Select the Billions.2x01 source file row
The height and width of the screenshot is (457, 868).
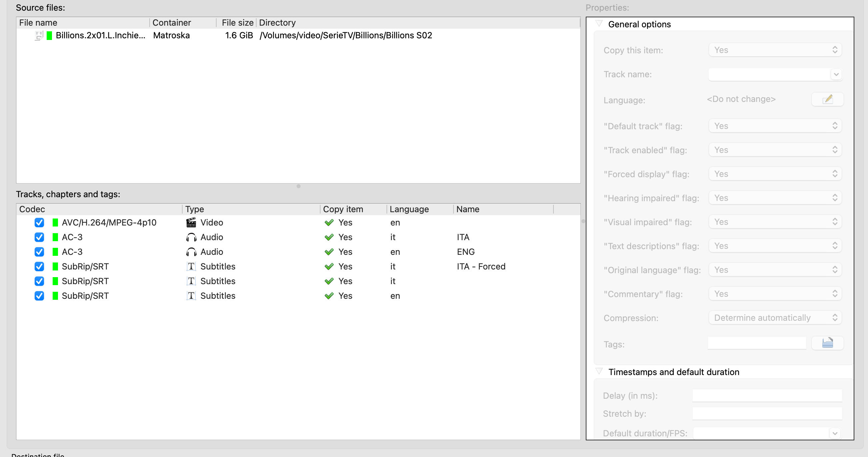pos(100,35)
